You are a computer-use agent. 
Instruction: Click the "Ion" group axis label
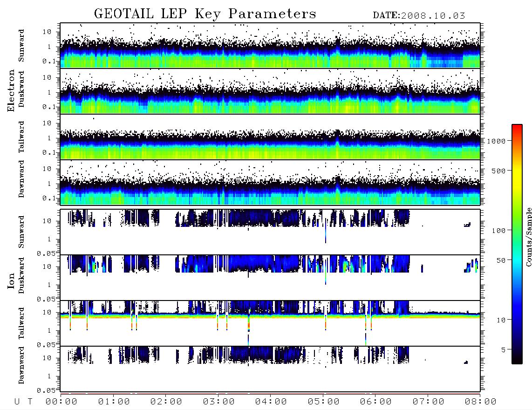coord(11,280)
